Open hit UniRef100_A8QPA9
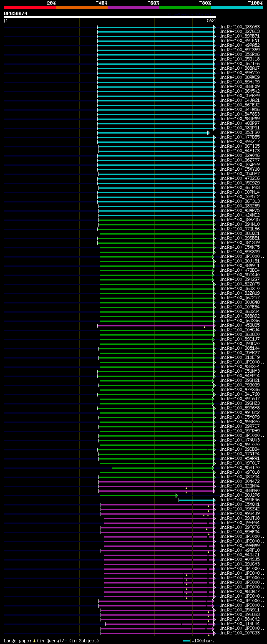 tap(239, 119)
